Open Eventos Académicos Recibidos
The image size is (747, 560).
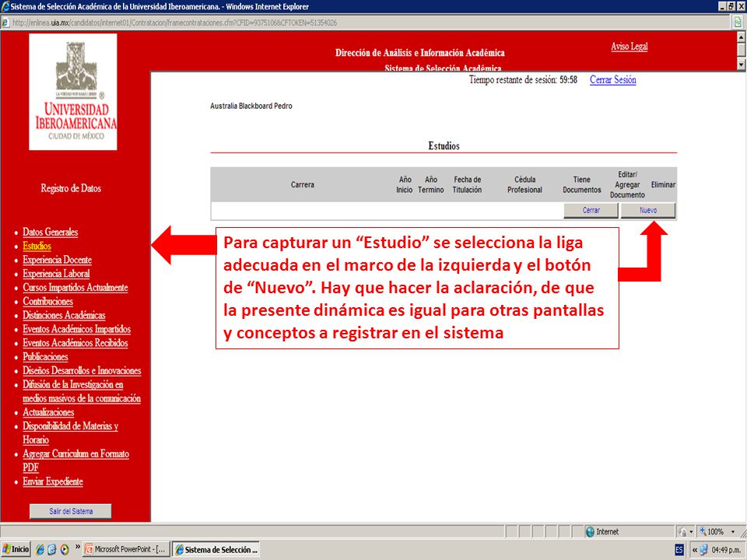click(x=75, y=342)
